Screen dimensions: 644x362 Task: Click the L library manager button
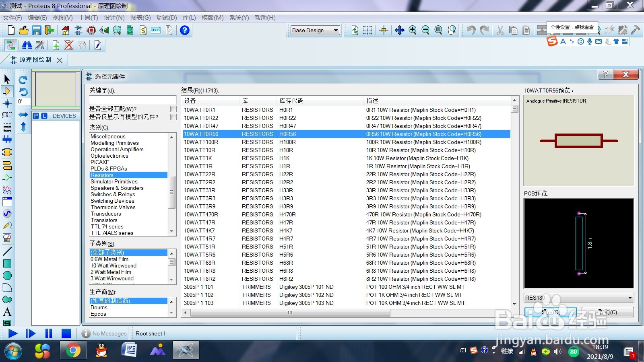[x=44, y=116]
